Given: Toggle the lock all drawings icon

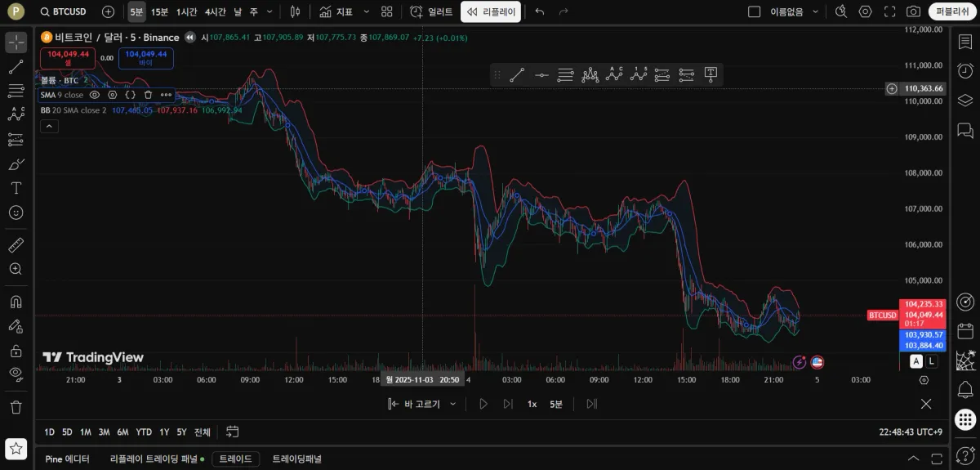Looking at the screenshot, I should click(x=16, y=351).
